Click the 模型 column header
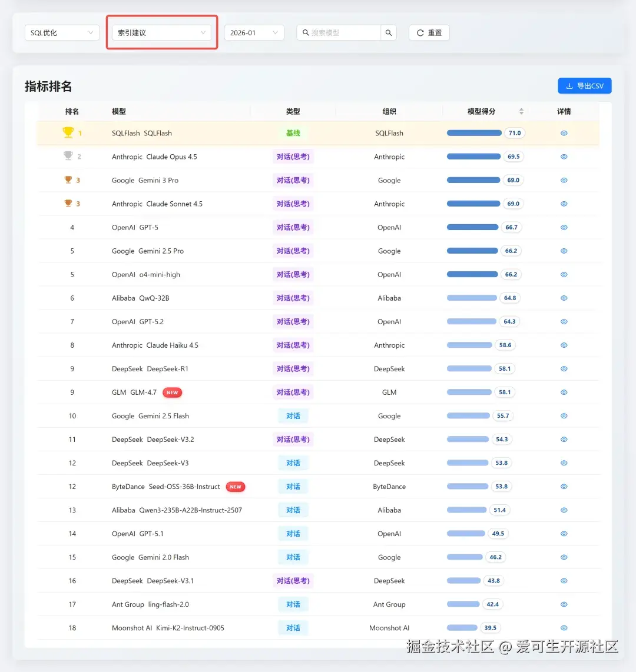Screen dimensions: 636x672 coord(119,111)
